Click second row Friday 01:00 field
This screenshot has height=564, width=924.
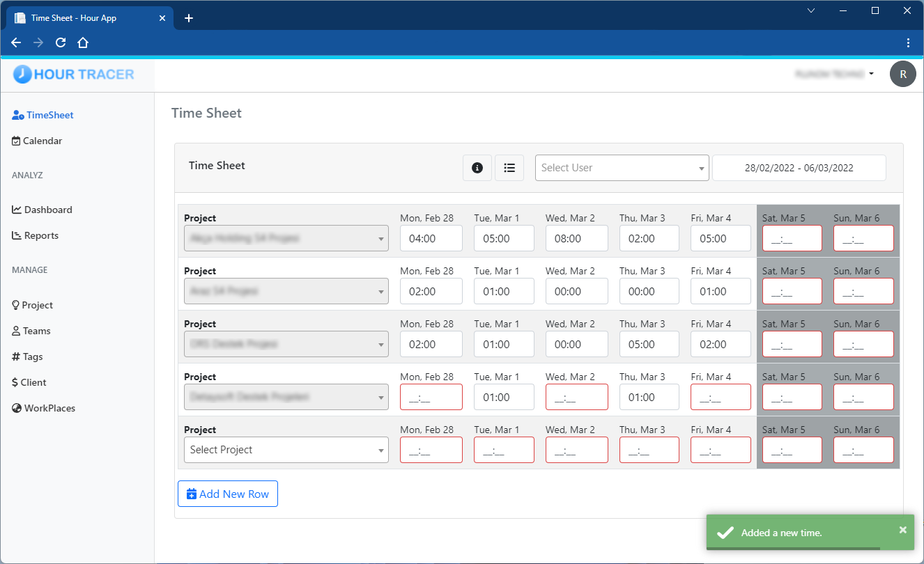[721, 291]
